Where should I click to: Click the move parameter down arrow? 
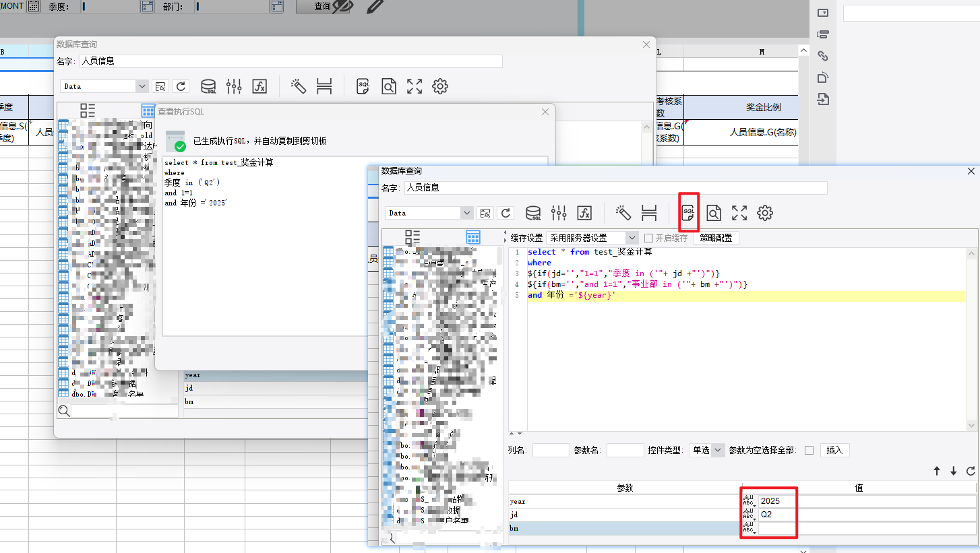(954, 471)
